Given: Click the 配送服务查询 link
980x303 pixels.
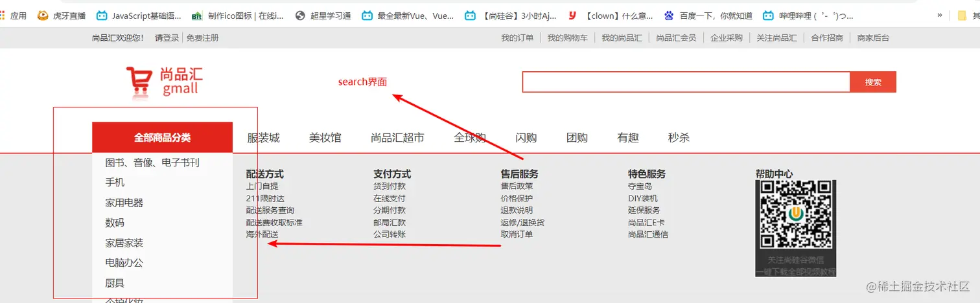Looking at the screenshot, I should point(270,210).
